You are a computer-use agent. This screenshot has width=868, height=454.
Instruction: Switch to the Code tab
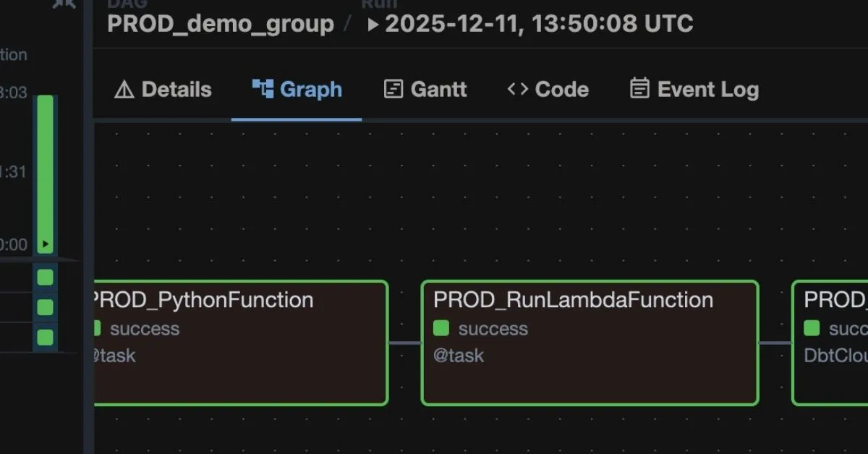coord(548,90)
